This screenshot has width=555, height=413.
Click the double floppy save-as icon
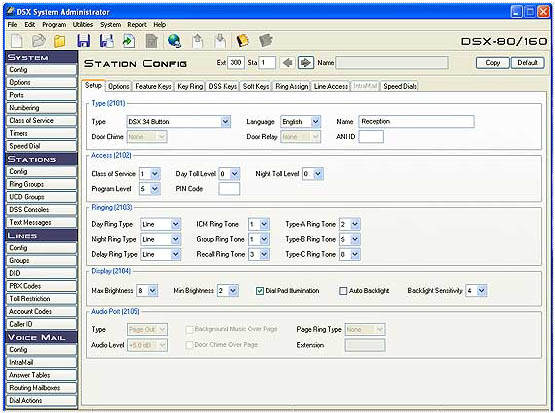(x=106, y=41)
